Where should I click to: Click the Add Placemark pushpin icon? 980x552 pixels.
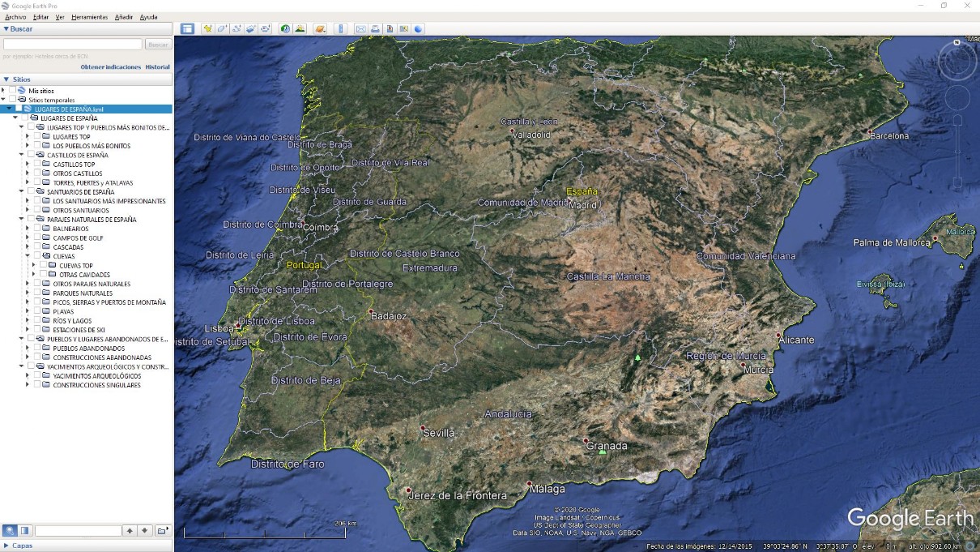click(x=208, y=28)
